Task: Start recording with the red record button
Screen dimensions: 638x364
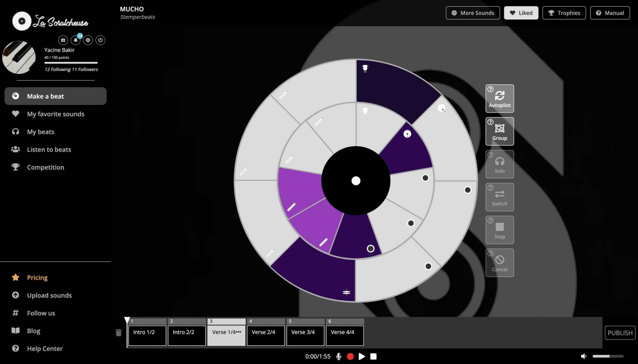Action: [350, 356]
